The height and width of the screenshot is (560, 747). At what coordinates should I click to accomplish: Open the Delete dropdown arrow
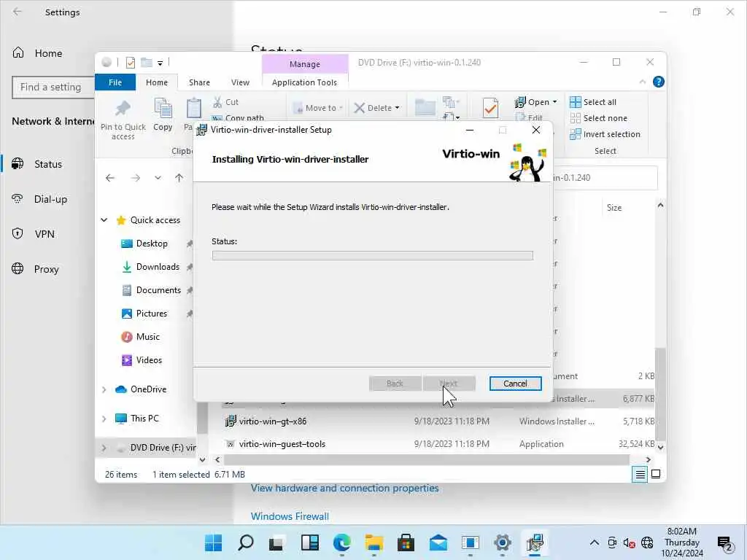[x=398, y=108]
